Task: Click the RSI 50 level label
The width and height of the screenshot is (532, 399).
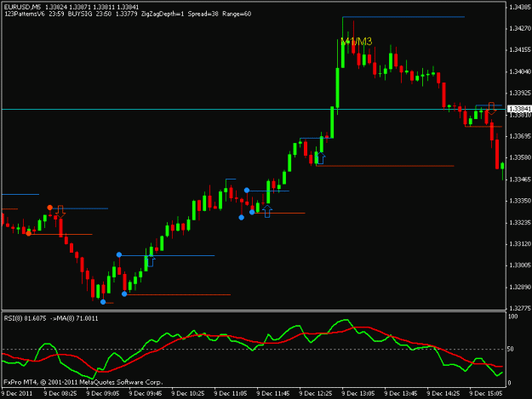Action: tap(511, 349)
